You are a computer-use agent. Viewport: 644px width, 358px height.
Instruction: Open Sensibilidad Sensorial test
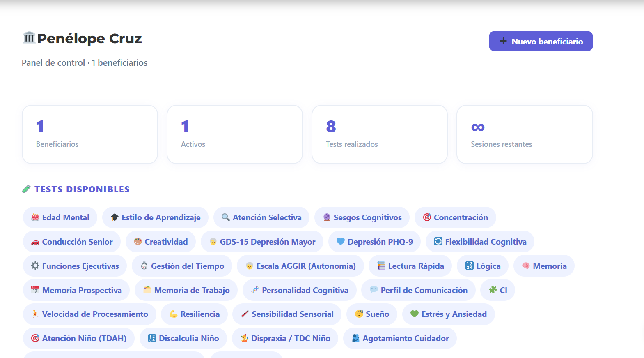287,314
